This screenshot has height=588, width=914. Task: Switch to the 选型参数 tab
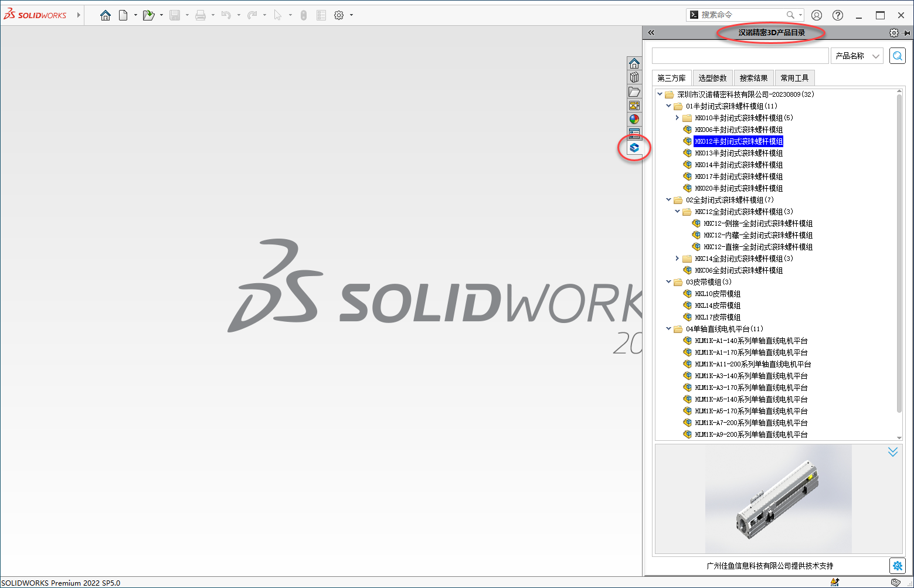(712, 78)
